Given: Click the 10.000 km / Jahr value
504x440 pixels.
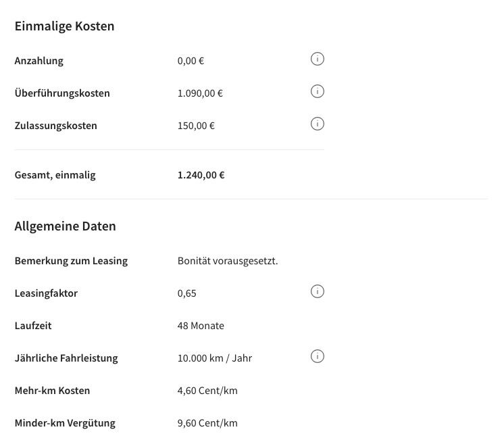Looking at the screenshot, I should click(x=215, y=358).
